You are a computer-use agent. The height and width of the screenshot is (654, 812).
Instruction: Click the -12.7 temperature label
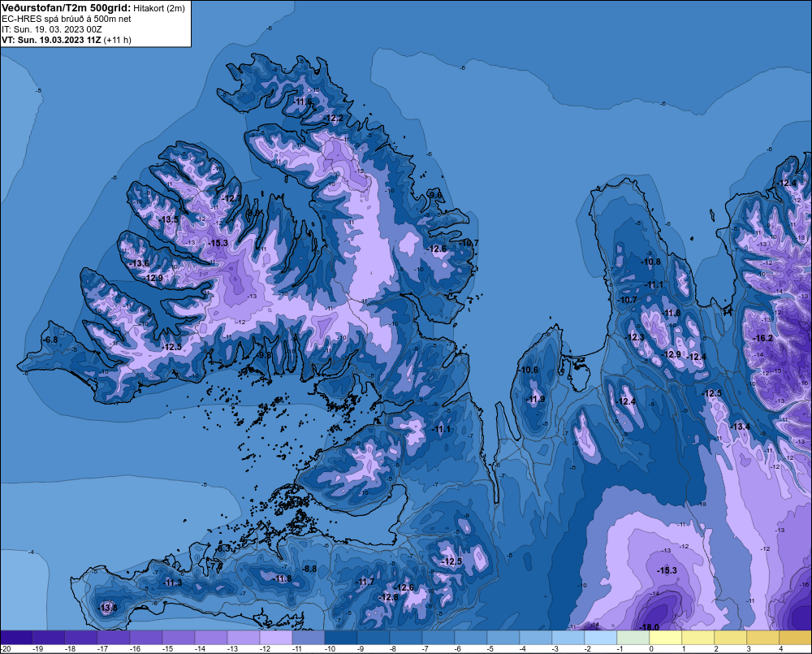click(231, 198)
